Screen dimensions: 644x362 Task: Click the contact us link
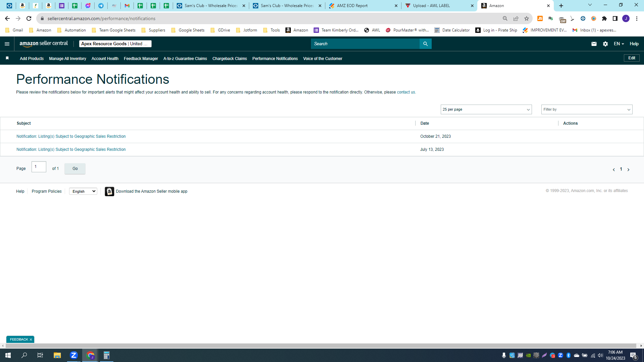(406, 92)
